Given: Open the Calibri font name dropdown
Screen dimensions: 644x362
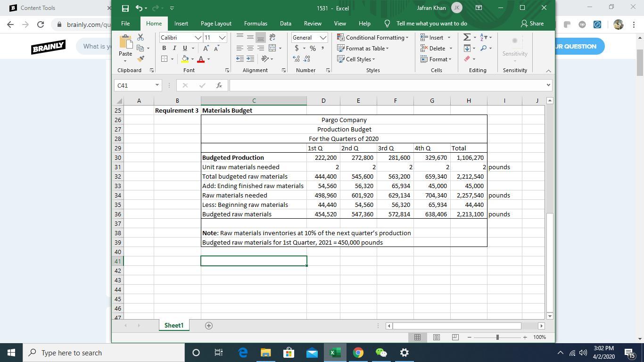Looking at the screenshot, I should tap(198, 38).
